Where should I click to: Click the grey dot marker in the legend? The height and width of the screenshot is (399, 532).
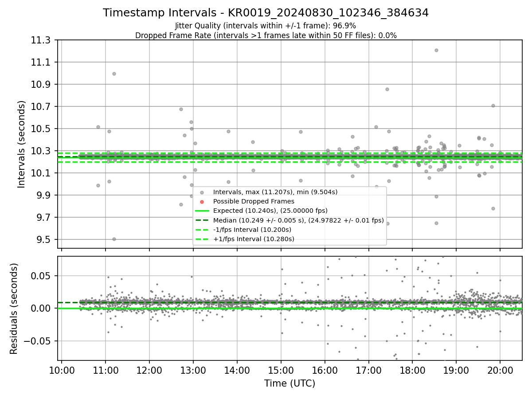pos(202,192)
